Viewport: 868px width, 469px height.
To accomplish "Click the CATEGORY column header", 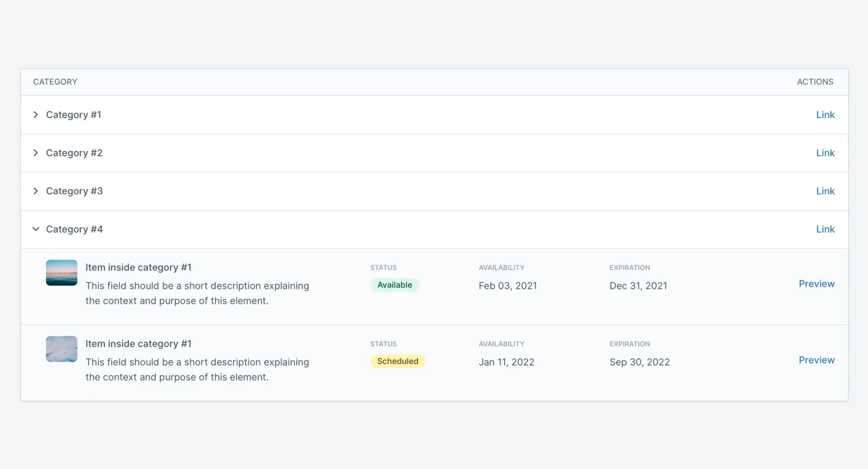I will tap(55, 82).
